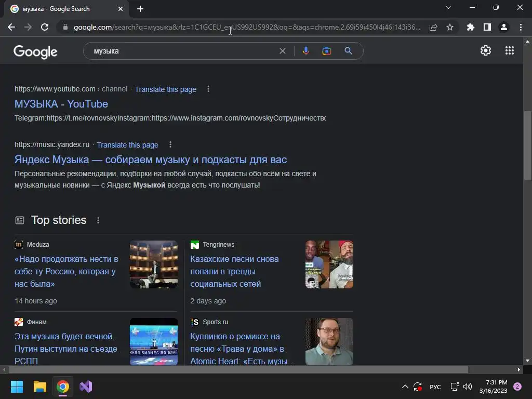The height and width of the screenshot is (399, 532).
Task: Open the tab search chevron
Action: pos(448,7)
